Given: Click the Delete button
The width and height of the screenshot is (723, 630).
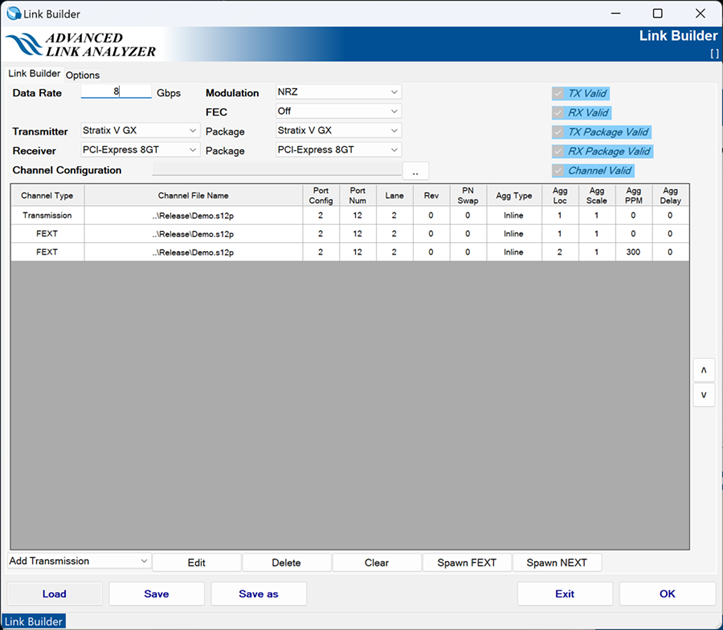Looking at the screenshot, I should click(x=286, y=563).
